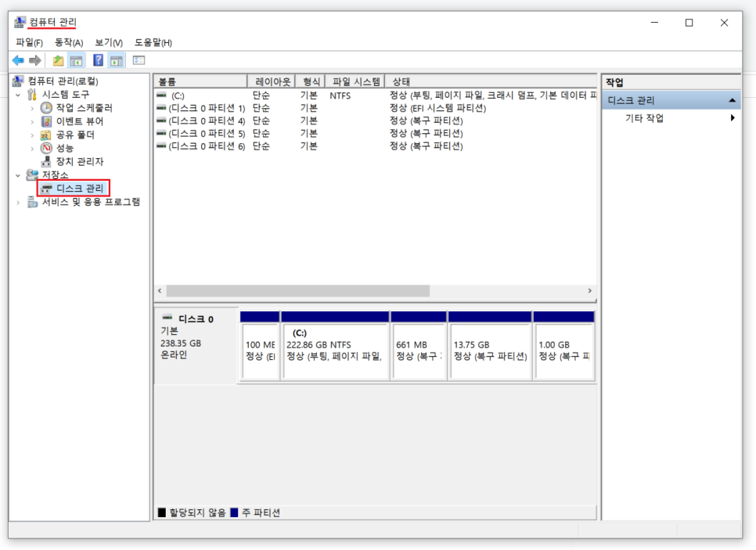756x550 pixels.
Task: Click the 컴퓨터 관리 title bar app icon
Action: (x=20, y=22)
